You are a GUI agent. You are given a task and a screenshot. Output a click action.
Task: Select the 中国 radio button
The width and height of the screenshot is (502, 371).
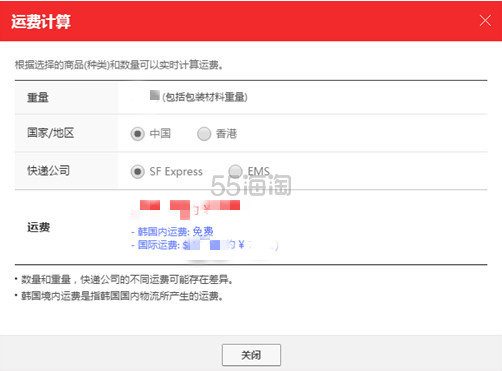pyautogui.click(x=137, y=134)
